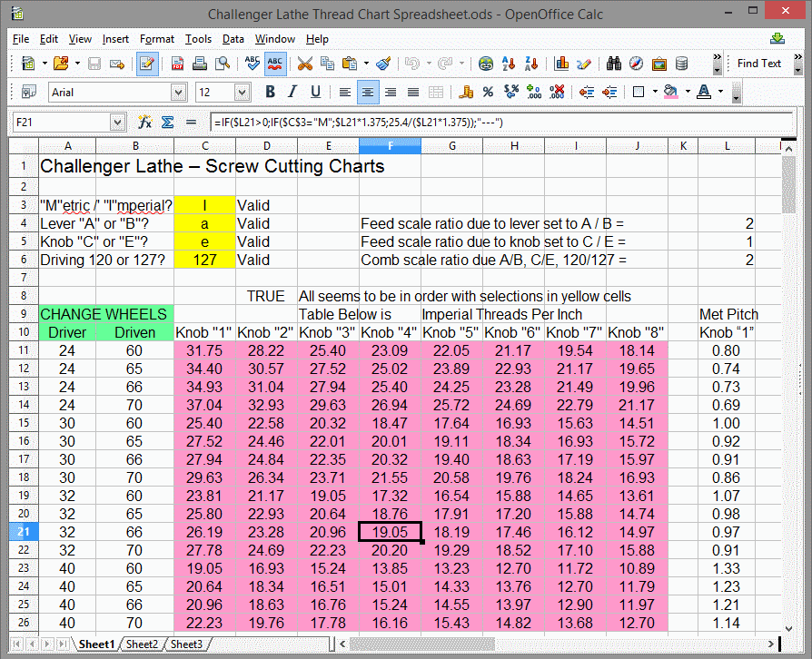The width and height of the screenshot is (812, 659).
Task: Open the Background Color dropdown arrow
Action: coord(688,93)
